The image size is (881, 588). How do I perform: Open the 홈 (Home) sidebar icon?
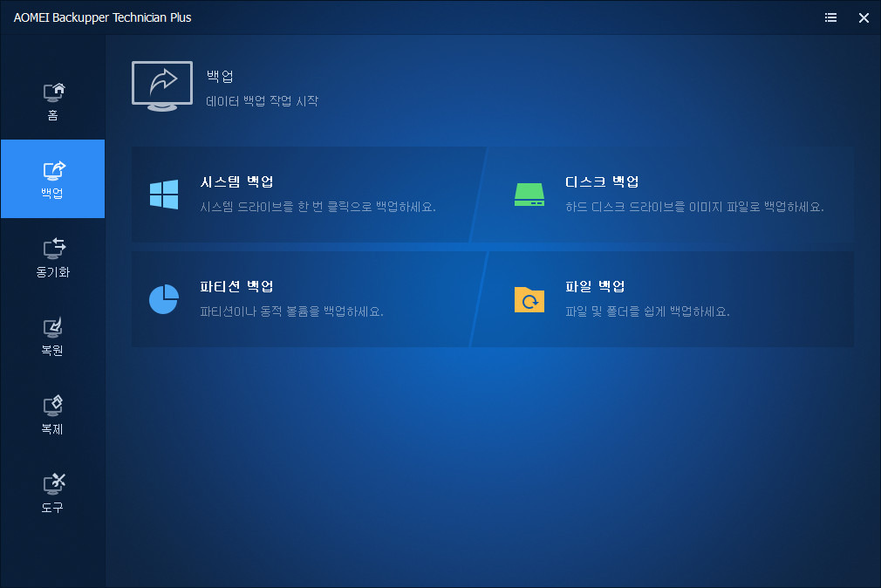54,92
